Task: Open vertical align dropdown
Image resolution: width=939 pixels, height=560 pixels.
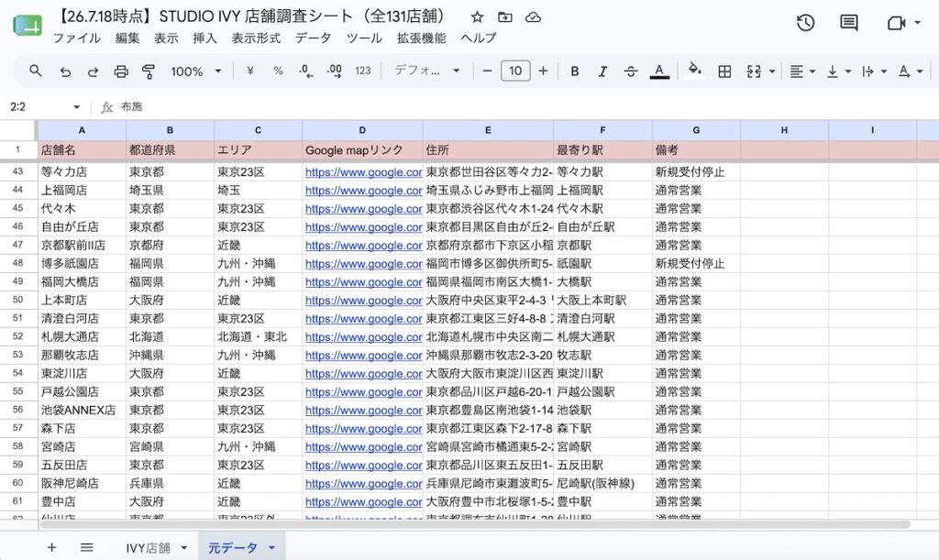Action: tap(838, 71)
